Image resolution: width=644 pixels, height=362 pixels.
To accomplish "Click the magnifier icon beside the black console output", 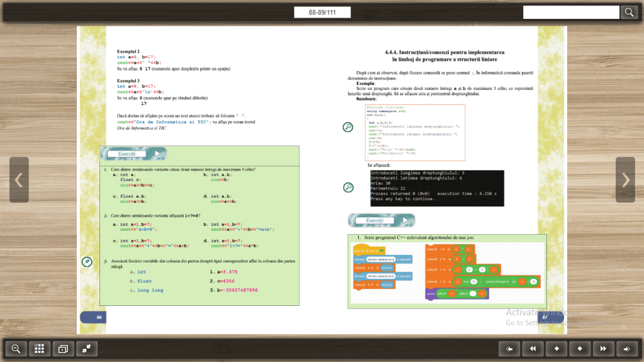I will [x=347, y=187].
